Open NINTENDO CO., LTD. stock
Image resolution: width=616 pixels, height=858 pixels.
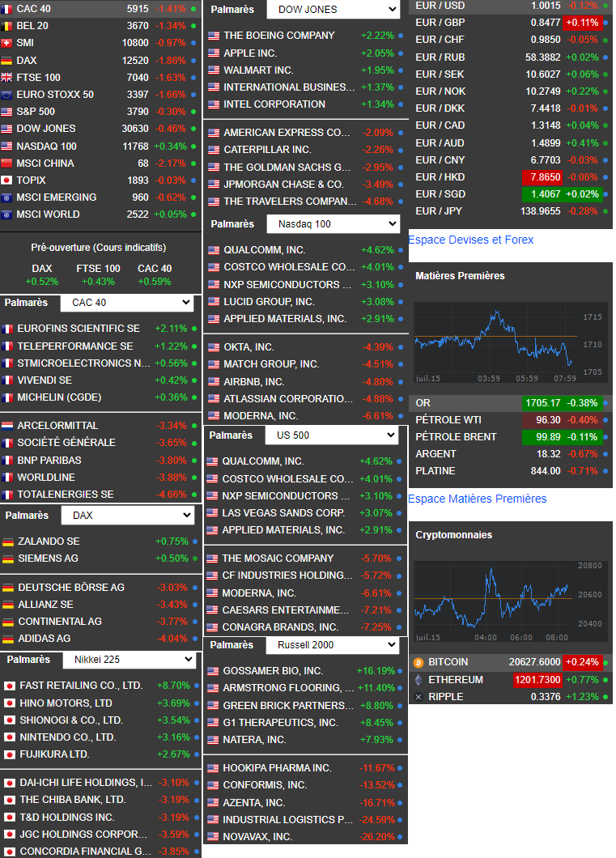(68, 737)
